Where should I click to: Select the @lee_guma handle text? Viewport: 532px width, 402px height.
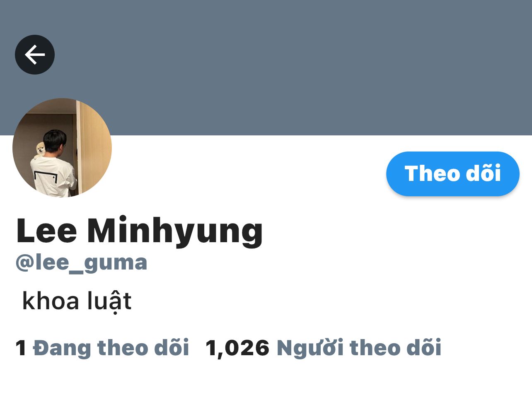[81, 263]
